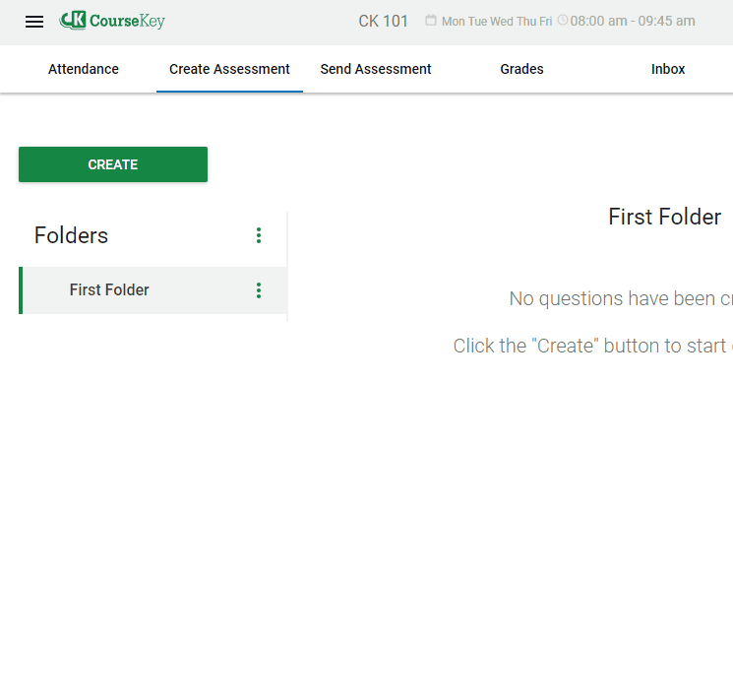Screen dimensions: 733x700
Task: Click the clock icon beside class time
Action: pyautogui.click(x=563, y=20)
